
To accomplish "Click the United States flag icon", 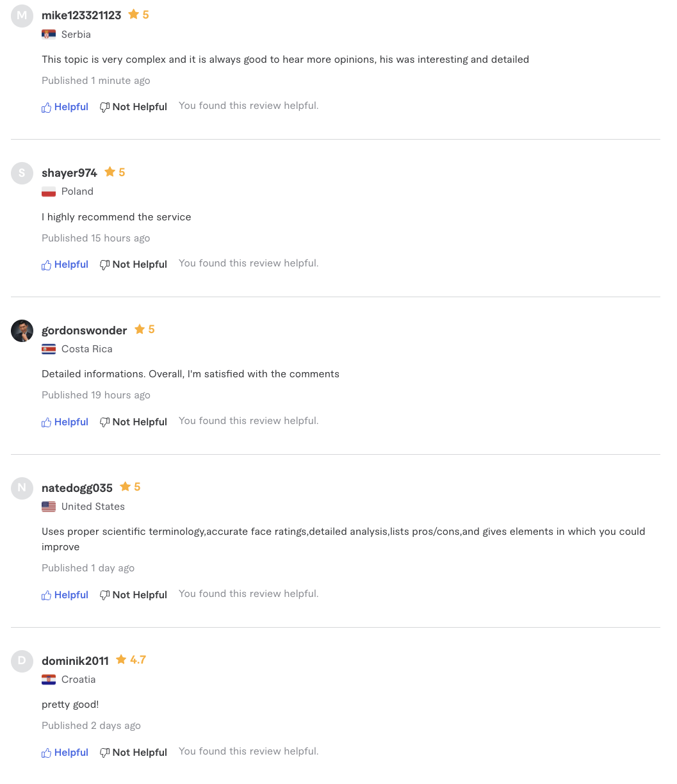I will click(49, 507).
